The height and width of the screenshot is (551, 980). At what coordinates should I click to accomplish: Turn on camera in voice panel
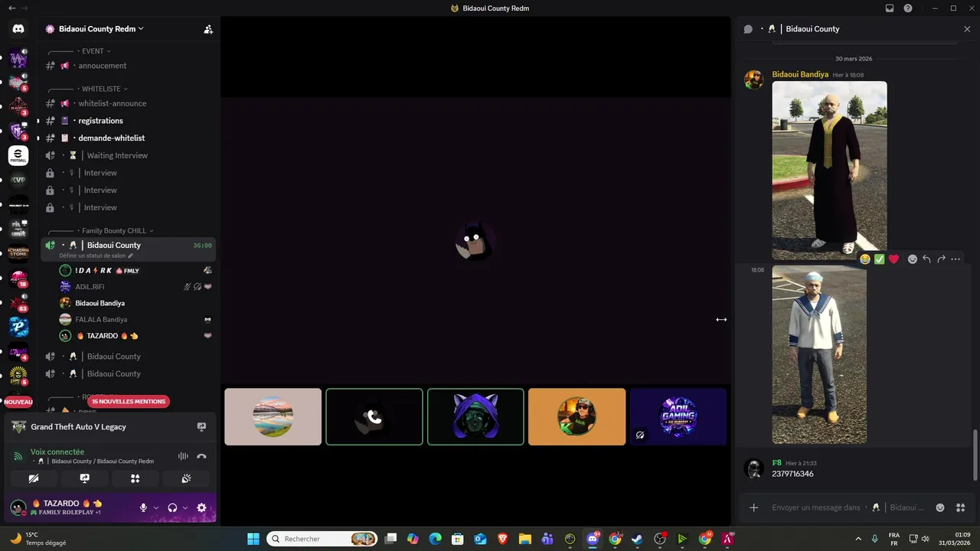coord(34,478)
